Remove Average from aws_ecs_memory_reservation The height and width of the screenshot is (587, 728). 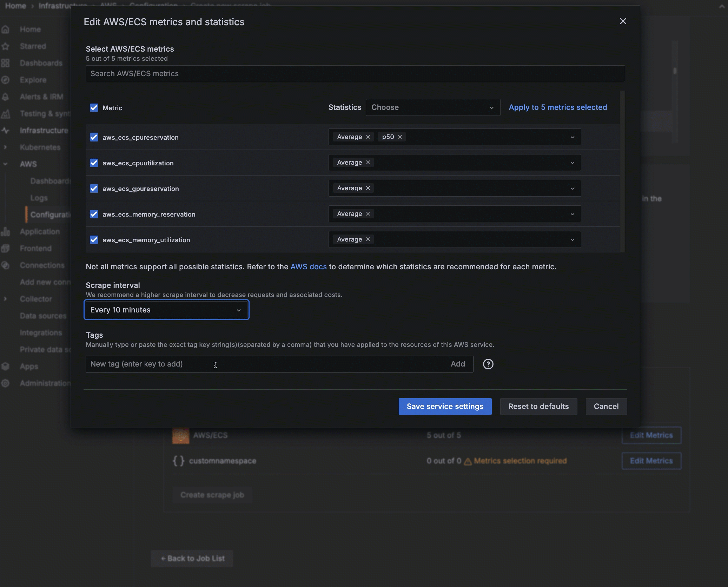368,214
